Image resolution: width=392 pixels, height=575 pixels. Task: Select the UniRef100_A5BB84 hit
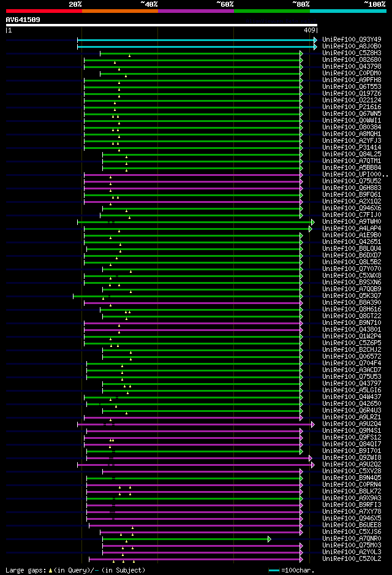tap(352, 167)
